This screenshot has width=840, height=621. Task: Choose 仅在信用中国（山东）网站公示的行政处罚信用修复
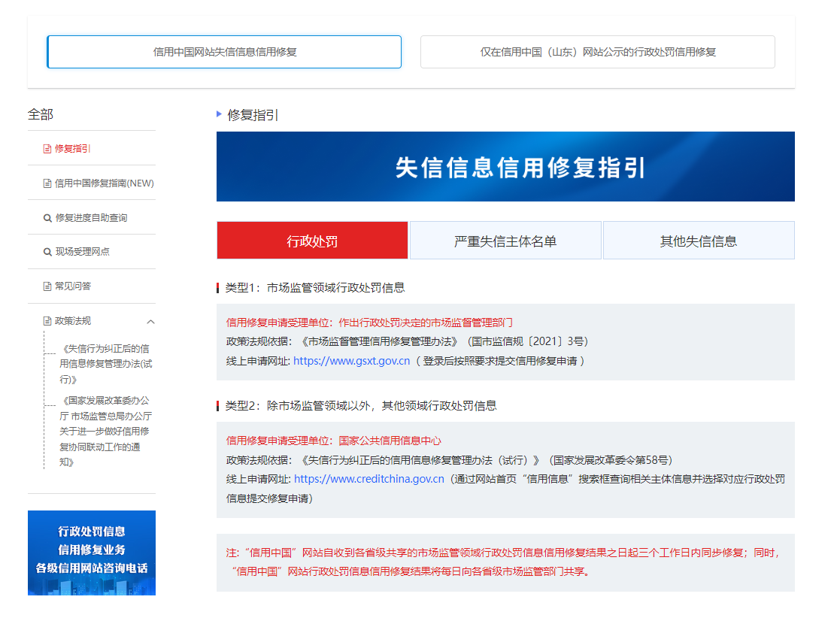pyautogui.click(x=597, y=52)
